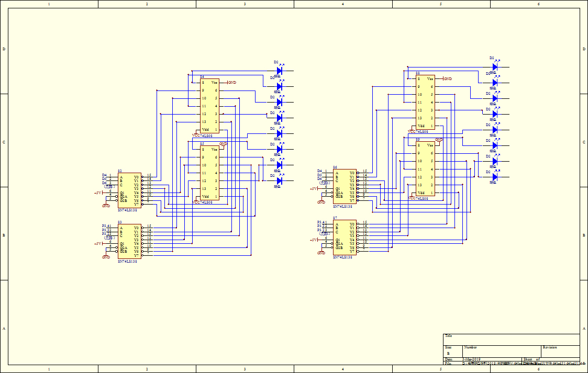The height and width of the screenshot is (373, 588).
Task: Click the 74LS08 chip labeled 89
Action: tap(425, 169)
